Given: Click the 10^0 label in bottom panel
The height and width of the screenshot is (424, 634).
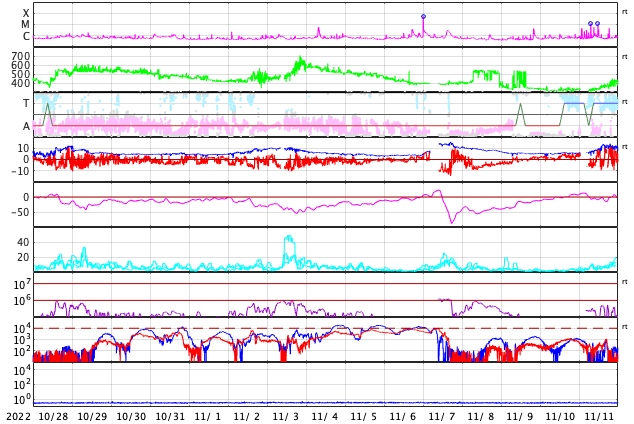Looking at the screenshot, I should click(x=22, y=399).
